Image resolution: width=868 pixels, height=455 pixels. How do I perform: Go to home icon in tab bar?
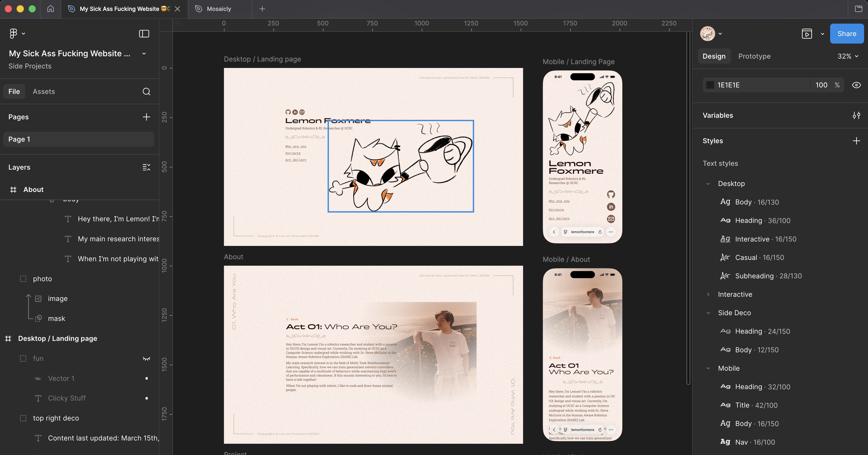[x=51, y=9]
